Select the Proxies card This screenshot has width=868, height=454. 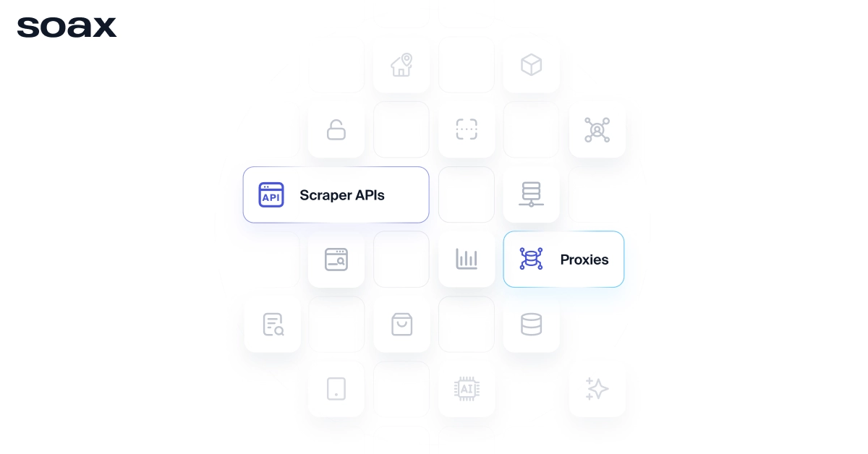click(563, 259)
